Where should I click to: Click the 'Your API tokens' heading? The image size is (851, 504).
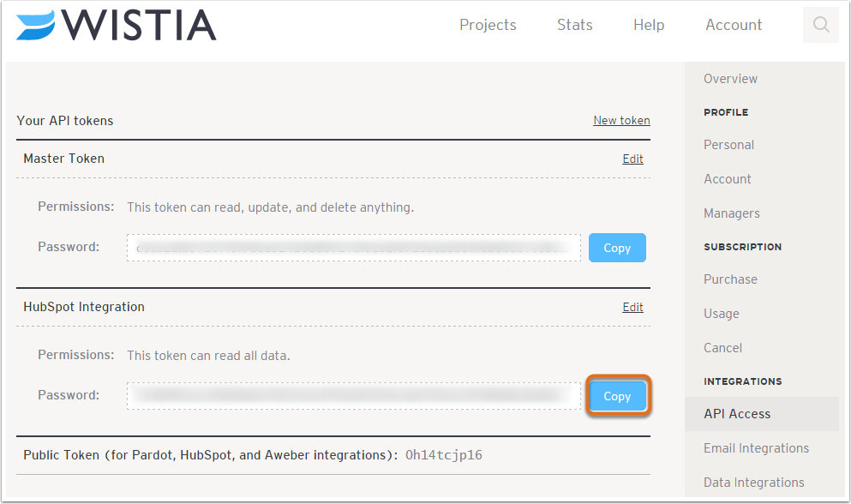pos(65,121)
